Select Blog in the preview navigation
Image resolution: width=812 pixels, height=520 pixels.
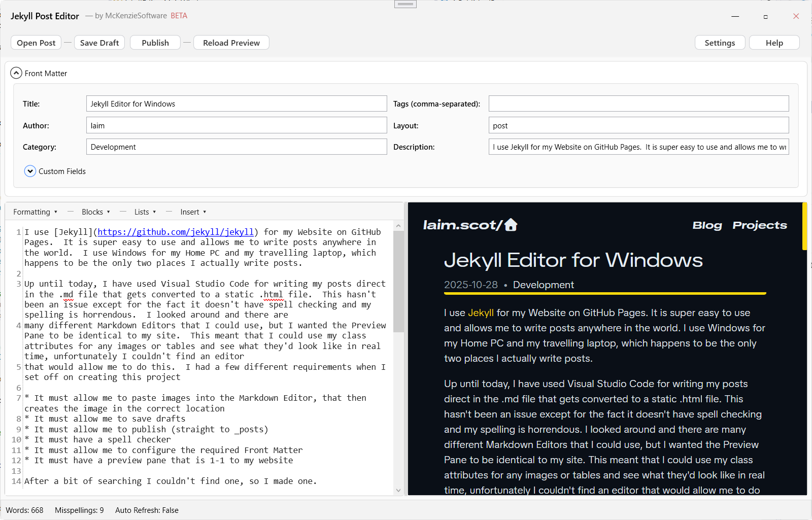(707, 225)
